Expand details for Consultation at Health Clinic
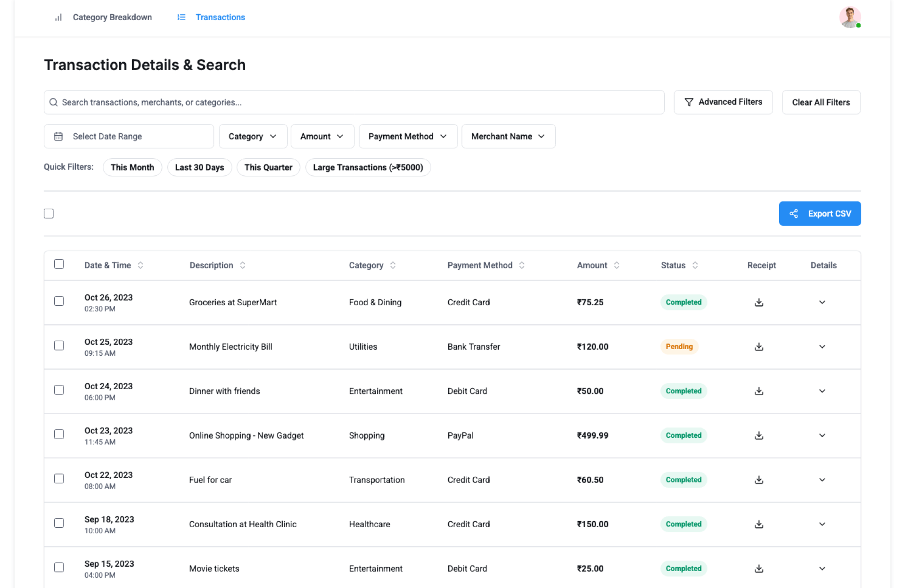 click(x=822, y=524)
